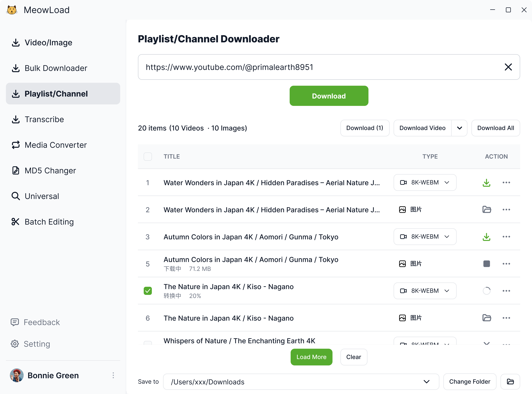Expand the Download Video dropdown arrow
Screen dimensions: 532x394
pyautogui.click(x=459, y=128)
